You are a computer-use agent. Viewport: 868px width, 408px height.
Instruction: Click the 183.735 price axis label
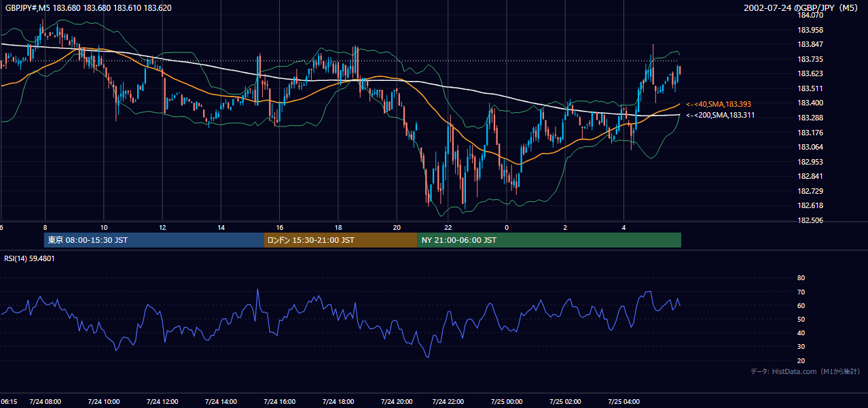click(x=810, y=59)
